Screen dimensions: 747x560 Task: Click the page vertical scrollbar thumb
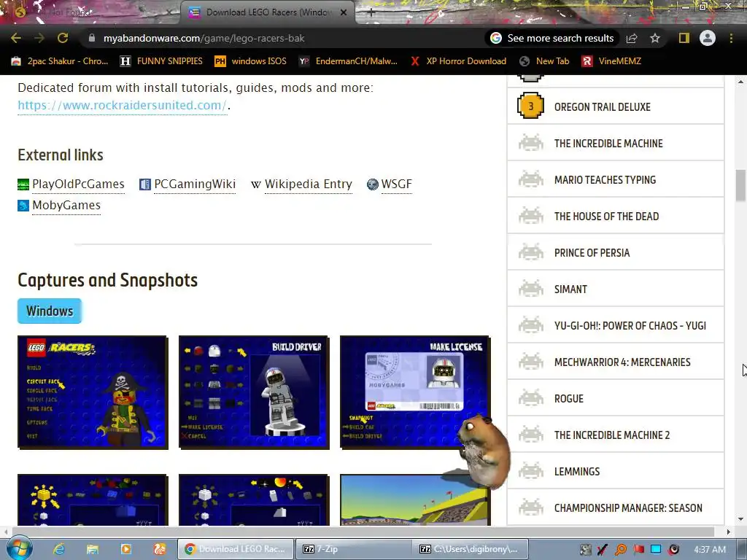point(740,186)
